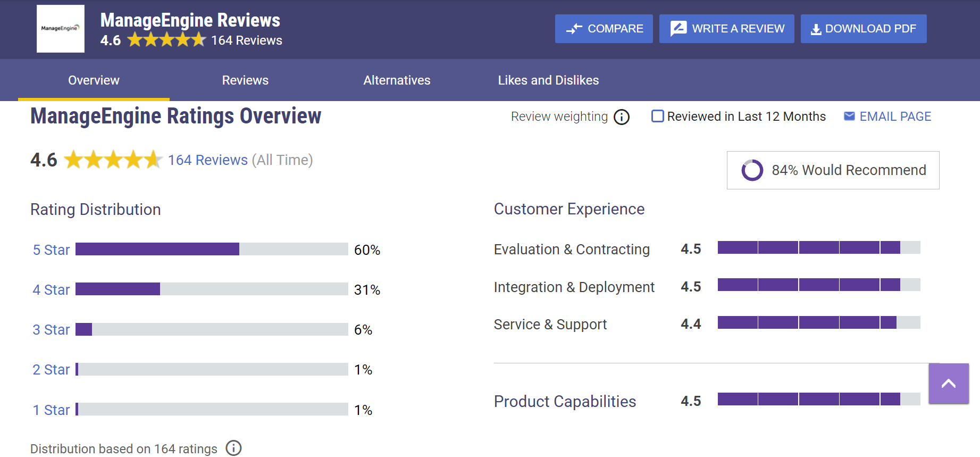The height and width of the screenshot is (457, 980).
Task: Click Evaluation & Contracting rating bar
Action: pyautogui.click(x=819, y=247)
